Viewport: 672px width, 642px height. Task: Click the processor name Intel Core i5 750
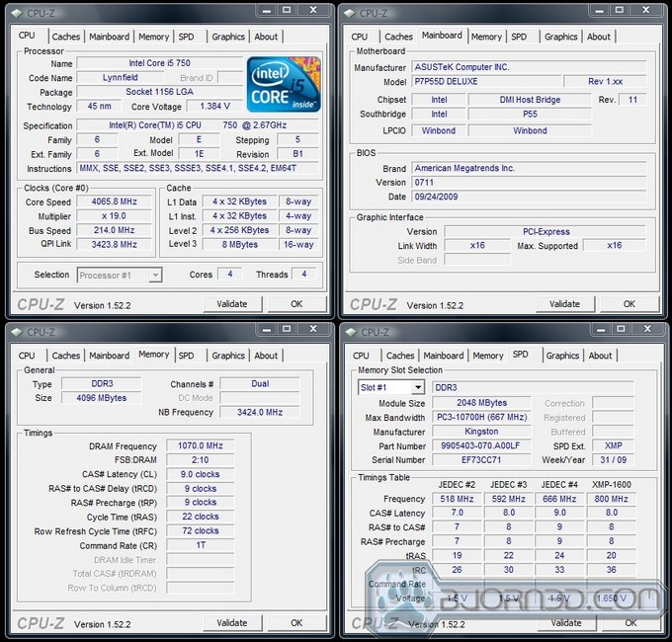point(159,63)
